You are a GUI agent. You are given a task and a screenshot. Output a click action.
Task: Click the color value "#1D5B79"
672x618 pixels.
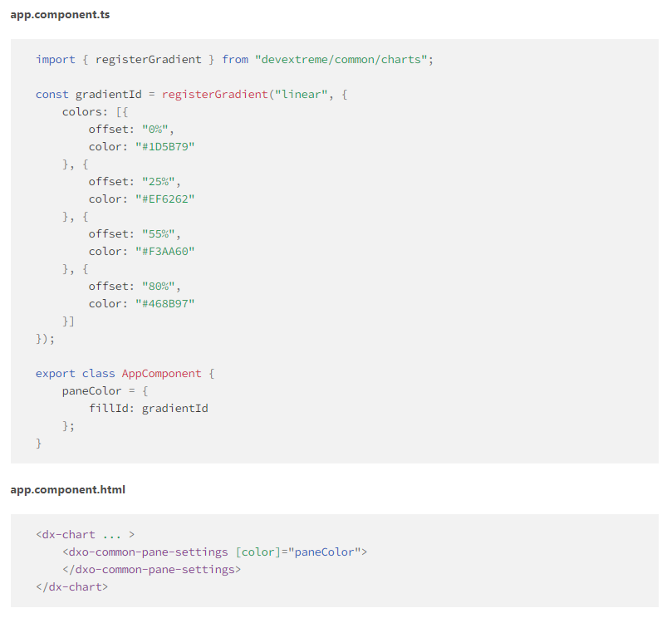tap(165, 146)
